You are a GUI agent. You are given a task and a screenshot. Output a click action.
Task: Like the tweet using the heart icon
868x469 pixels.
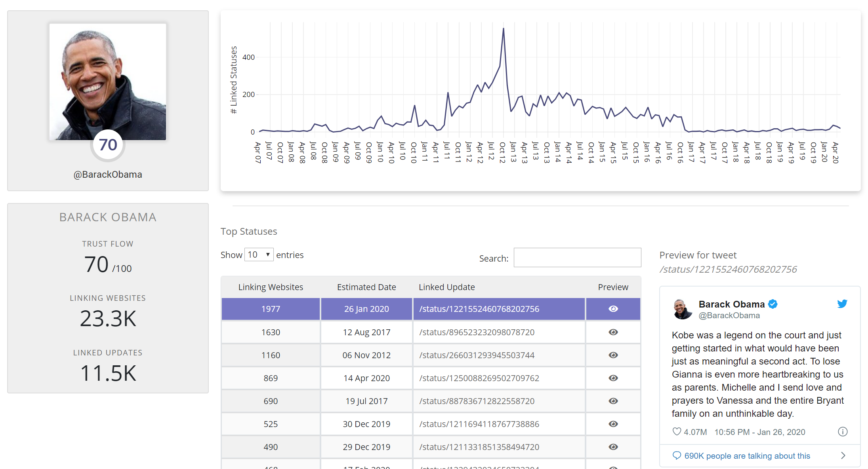[677, 431]
